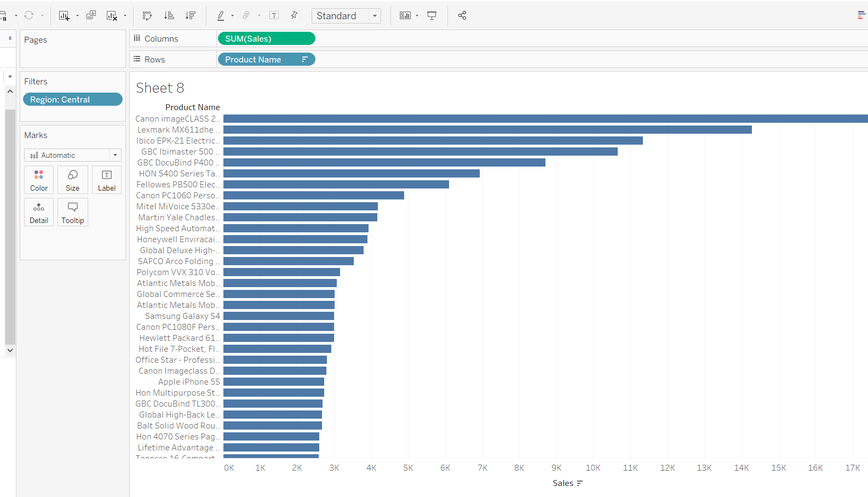Click the Clear Sheet icon
Screen dimensions: 868x497
tap(112, 16)
